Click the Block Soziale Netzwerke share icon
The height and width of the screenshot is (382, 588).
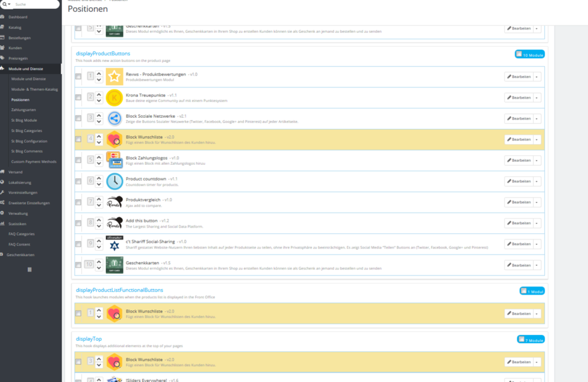pyautogui.click(x=114, y=118)
